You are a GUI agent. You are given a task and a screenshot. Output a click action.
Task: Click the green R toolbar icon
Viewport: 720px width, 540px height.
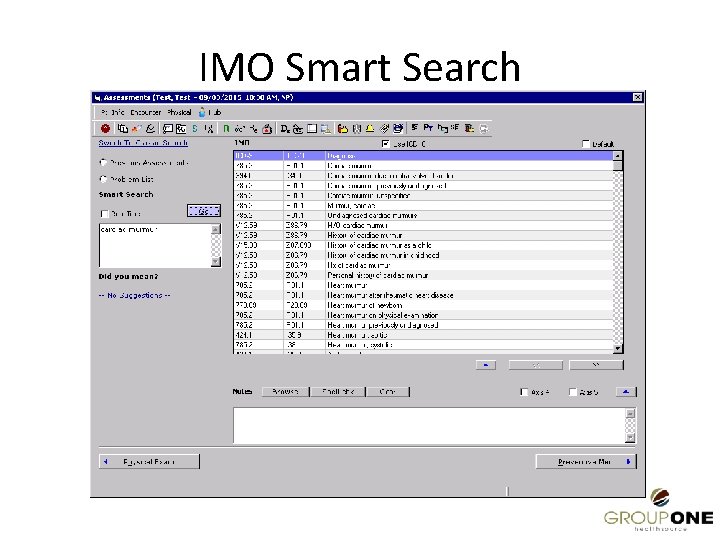tap(226, 129)
